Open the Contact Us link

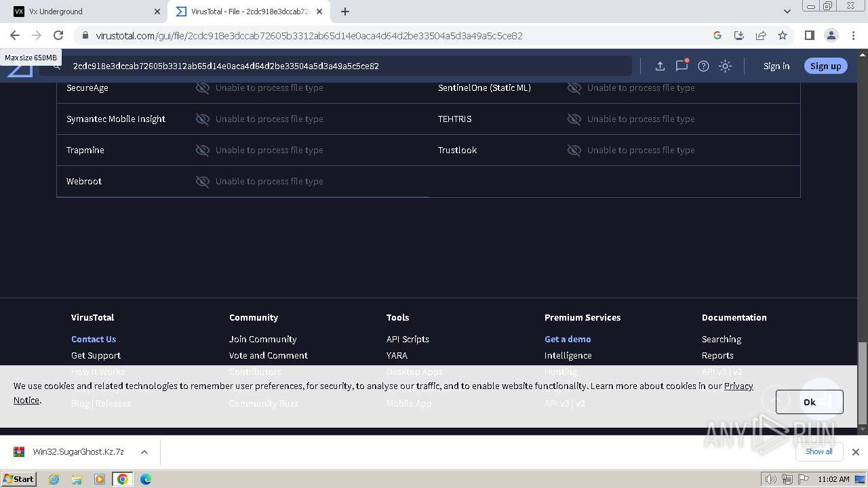pyautogui.click(x=94, y=339)
